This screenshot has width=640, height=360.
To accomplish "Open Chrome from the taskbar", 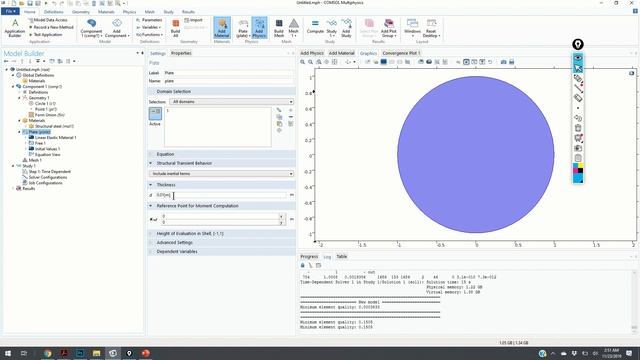I will click(x=47, y=353).
